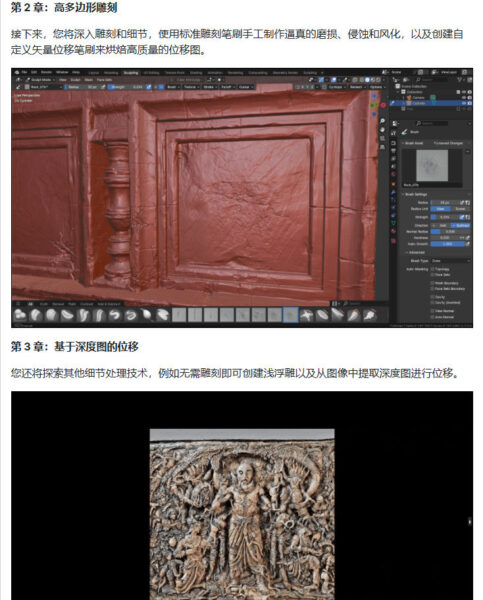Select the first brush in the asset shelf
This screenshot has width=483, height=600.
[x=20, y=315]
